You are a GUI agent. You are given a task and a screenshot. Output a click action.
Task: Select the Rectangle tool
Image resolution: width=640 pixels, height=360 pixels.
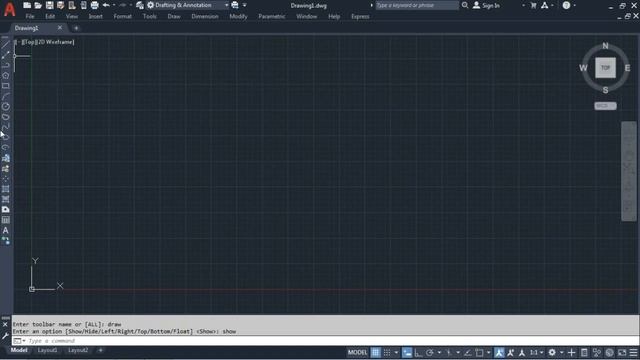(5, 86)
